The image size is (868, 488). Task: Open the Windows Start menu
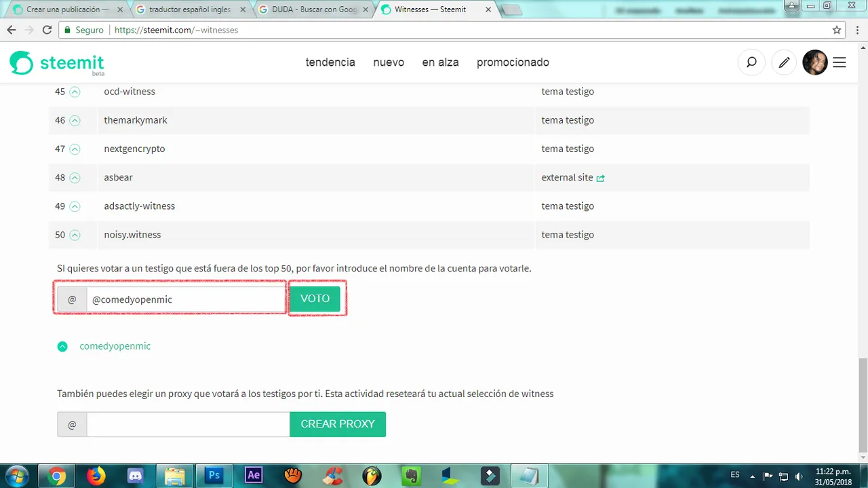coord(16,475)
